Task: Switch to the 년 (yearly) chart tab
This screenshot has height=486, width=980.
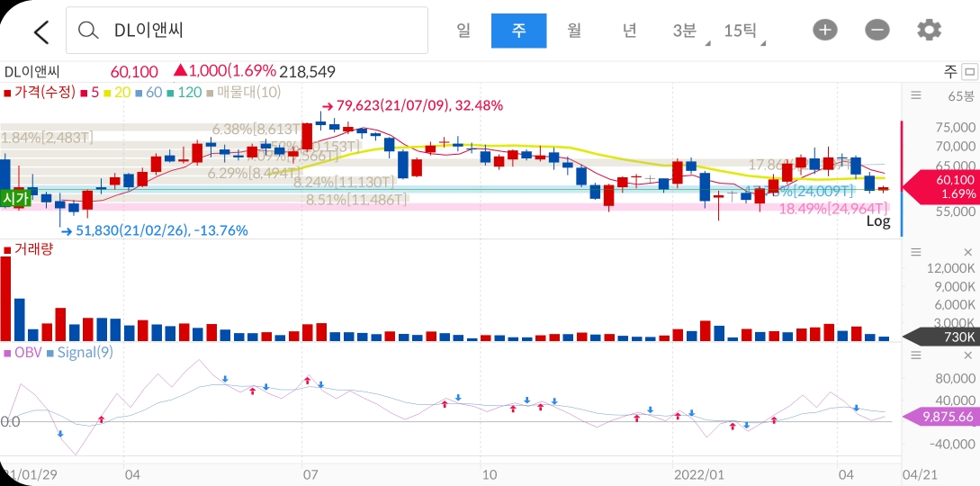Action: pyautogui.click(x=629, y=30)
